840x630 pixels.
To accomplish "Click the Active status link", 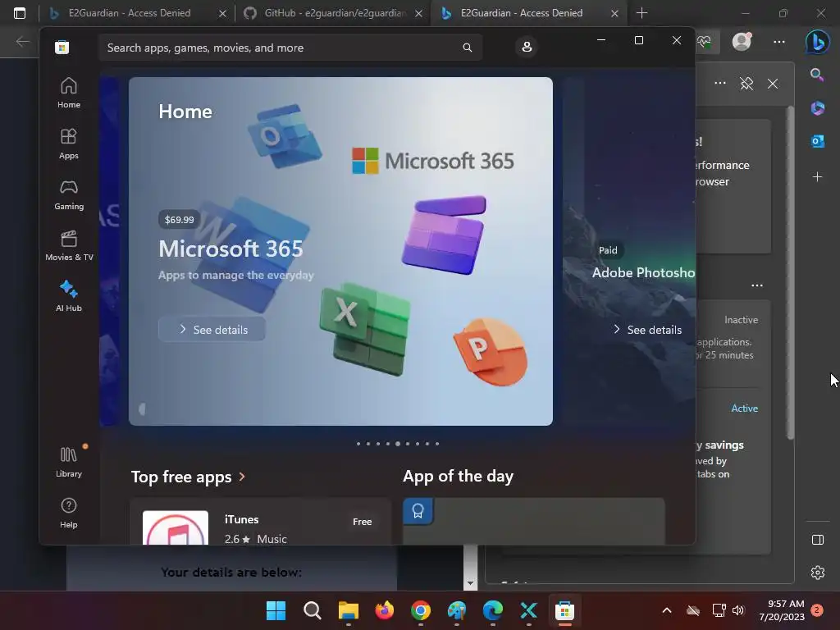I will (x=745, y=409).
